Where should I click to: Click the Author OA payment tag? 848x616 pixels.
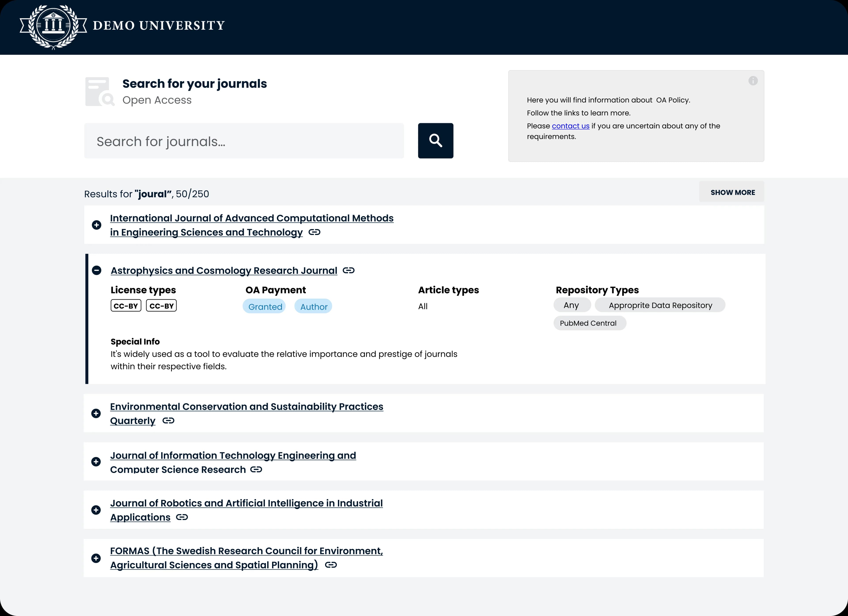[x=313, y=306]
